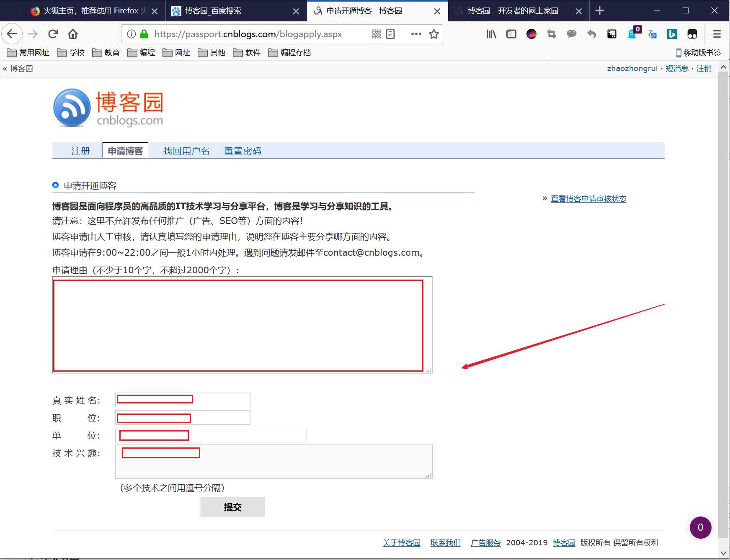Image resolution: width=730 pixels, height=560 pixels.
Task: Open the Library bookshelf icon
Action: tap(491, 34)
